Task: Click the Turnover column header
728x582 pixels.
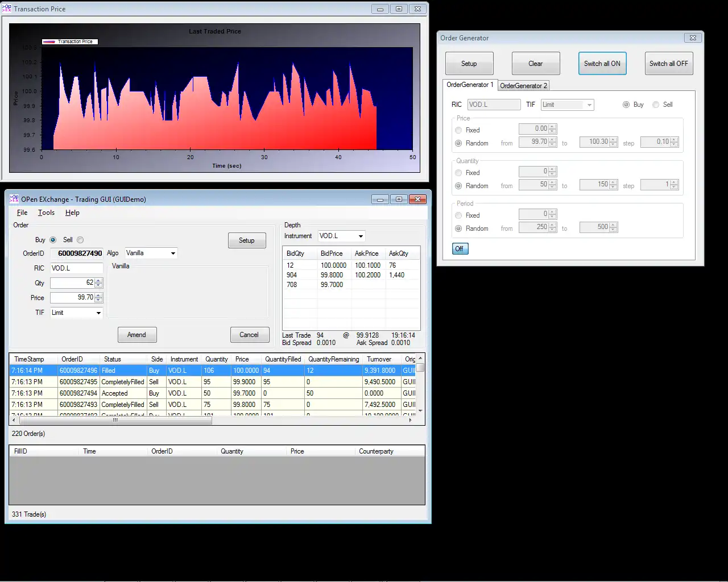Action: point(382,359)
